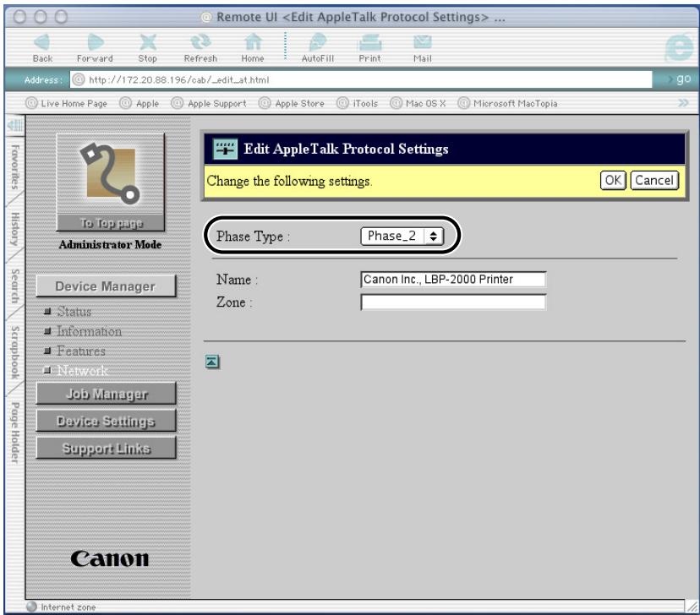Click the Internet Explorer logo icon

[x=679, y=47]
